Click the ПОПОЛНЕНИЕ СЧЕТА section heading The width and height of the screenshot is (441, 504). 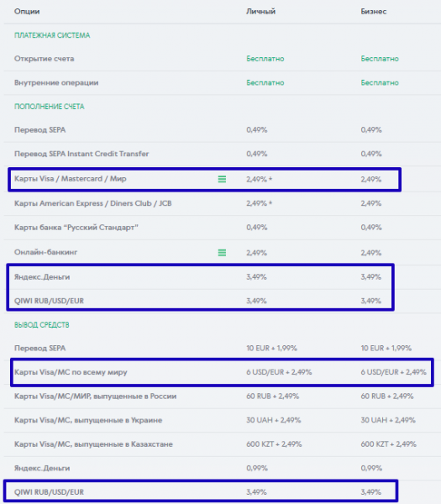[50, 107]
